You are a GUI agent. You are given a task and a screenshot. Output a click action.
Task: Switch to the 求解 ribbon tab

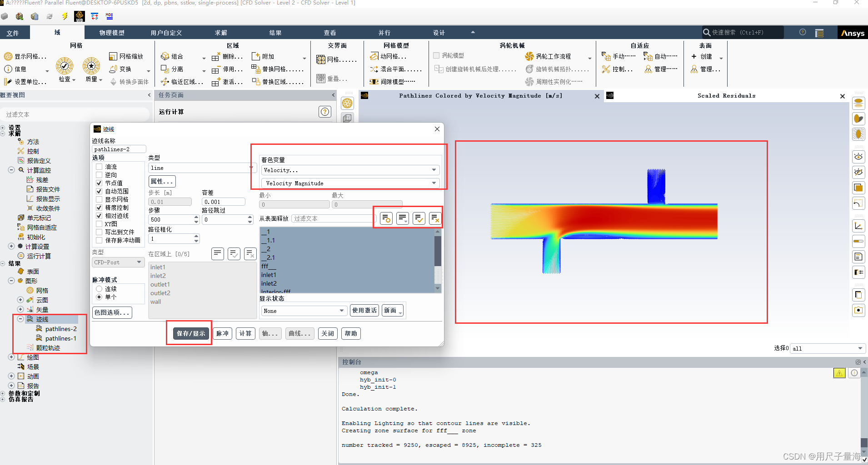221,33
